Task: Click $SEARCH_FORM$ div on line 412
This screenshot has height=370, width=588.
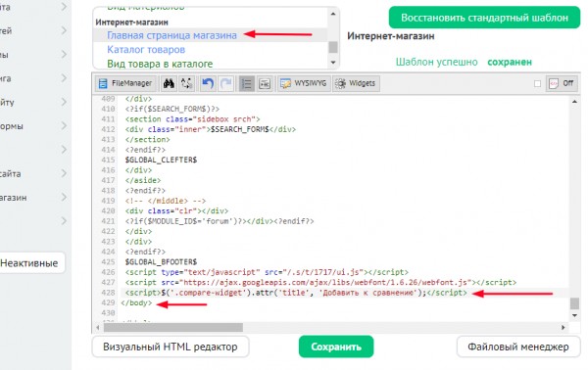Action: (x=211, y=129)
